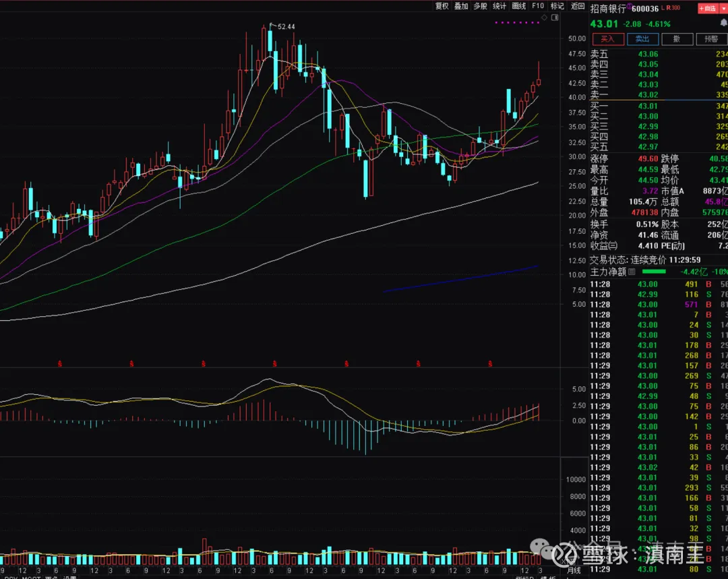728x579 pixels.
Task: Select the 月线 monthly period tab
Action: click(574, 570)
